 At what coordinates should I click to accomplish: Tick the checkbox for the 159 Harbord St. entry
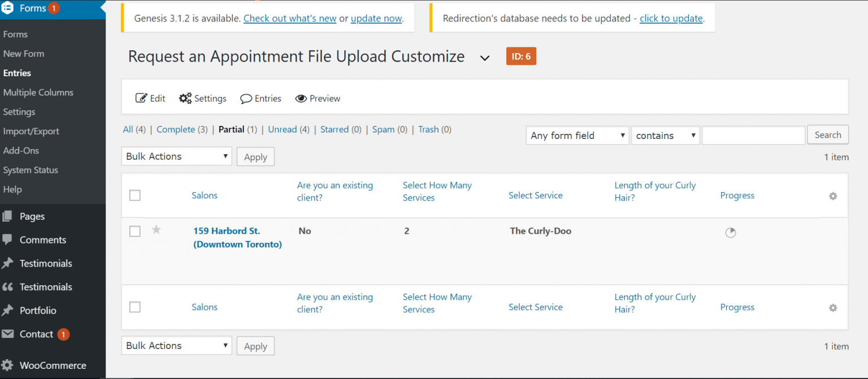click(x=134, y=231)
